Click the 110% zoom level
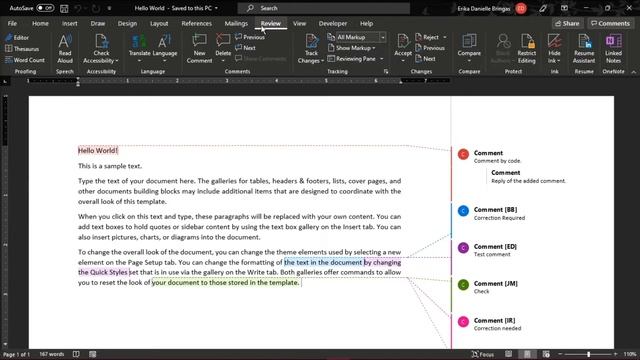Viewport: 640px width, 360px height. click(630, 354)
